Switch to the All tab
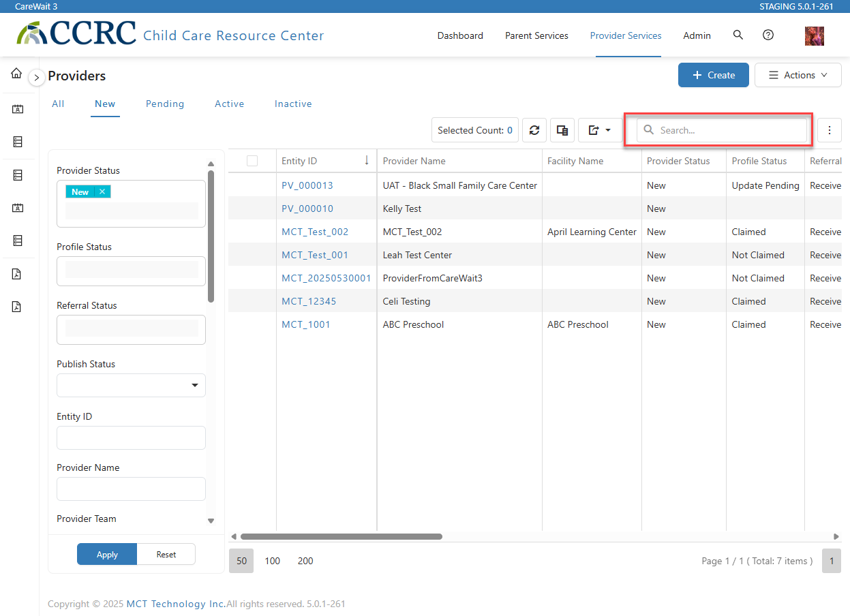 58,104
